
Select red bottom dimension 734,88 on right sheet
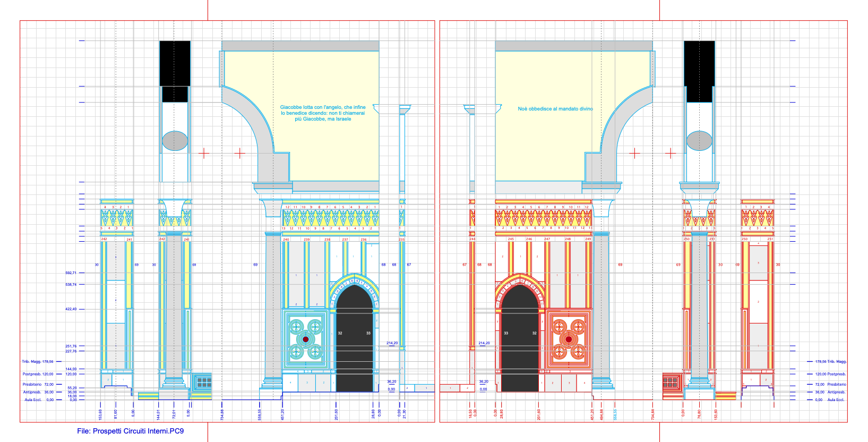[x=653, y=414]
